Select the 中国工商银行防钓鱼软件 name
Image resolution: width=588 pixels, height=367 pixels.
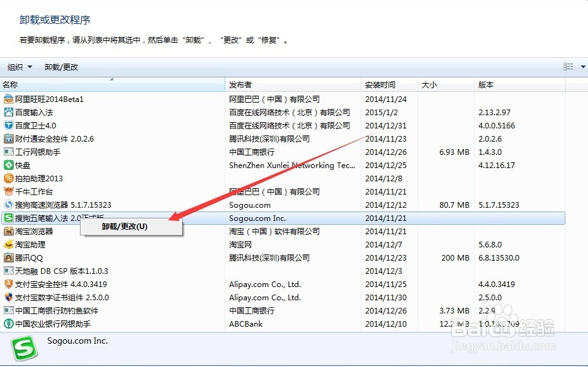coord(57,310)
